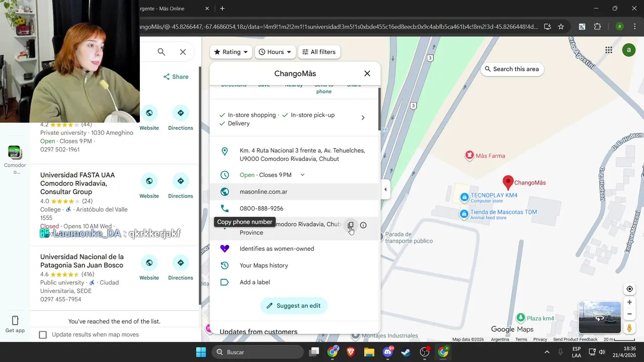Click the taskbar Buscar search box
The width and height of the screenshot is (644, 362).
(258, 352)
